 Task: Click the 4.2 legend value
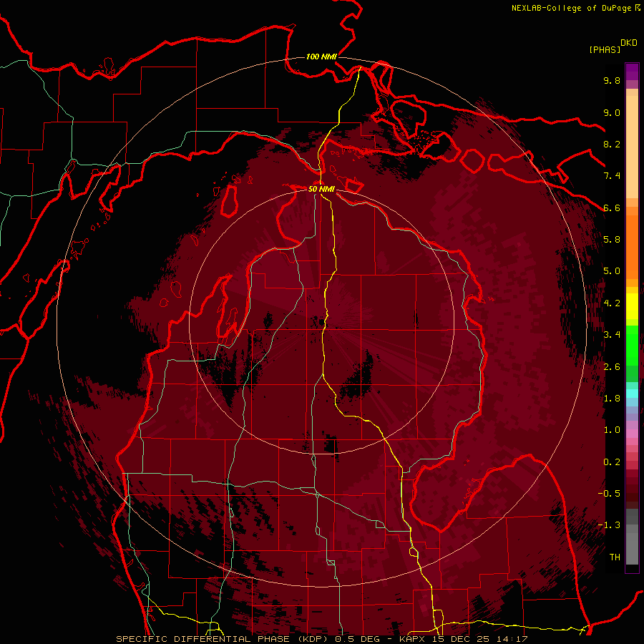[x=612, y=303]
